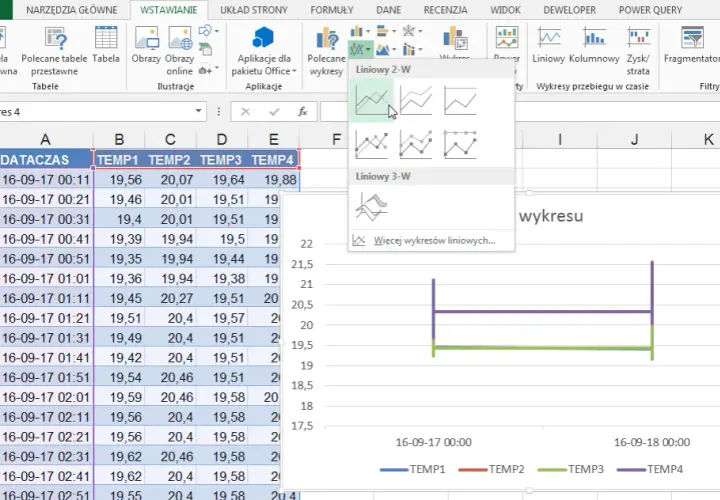Click the Name Box field
This screenshot has width=720, height=500.
pos(96,112)
